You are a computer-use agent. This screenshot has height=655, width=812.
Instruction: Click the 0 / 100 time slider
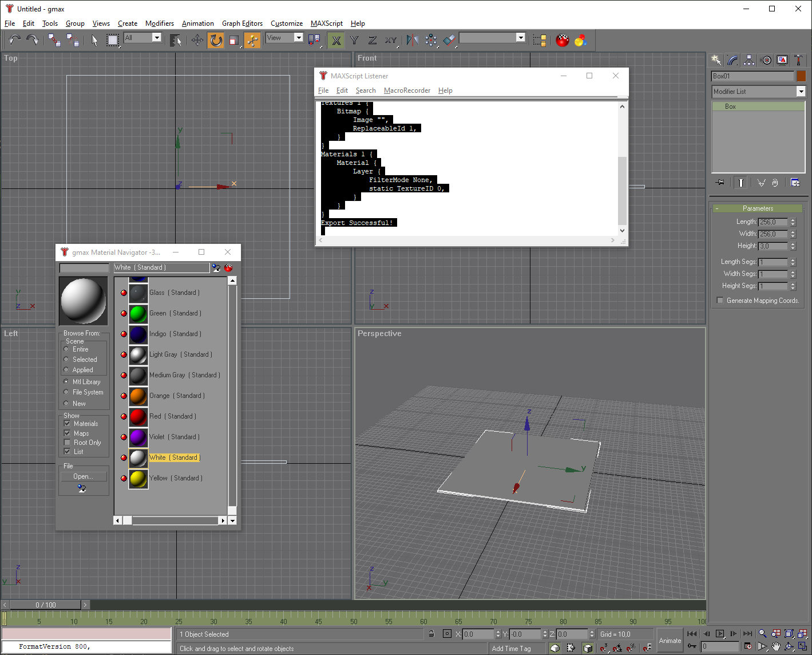pos(46,605)
